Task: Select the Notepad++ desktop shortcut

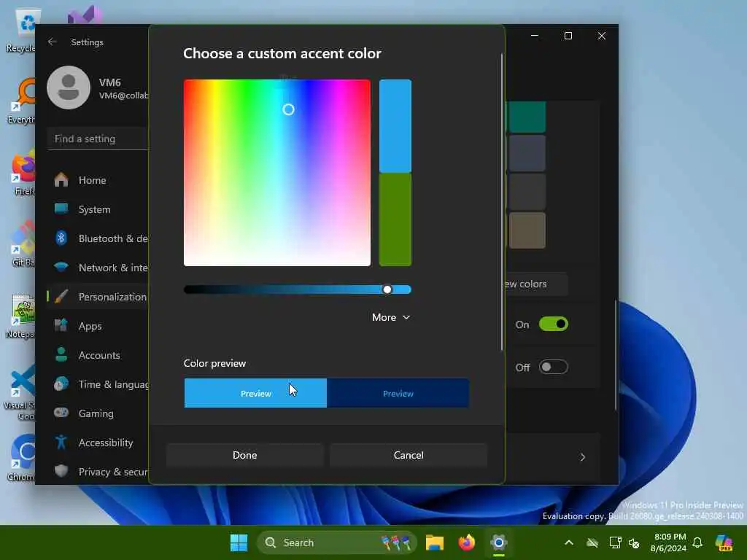Action: tap(21, 316)
